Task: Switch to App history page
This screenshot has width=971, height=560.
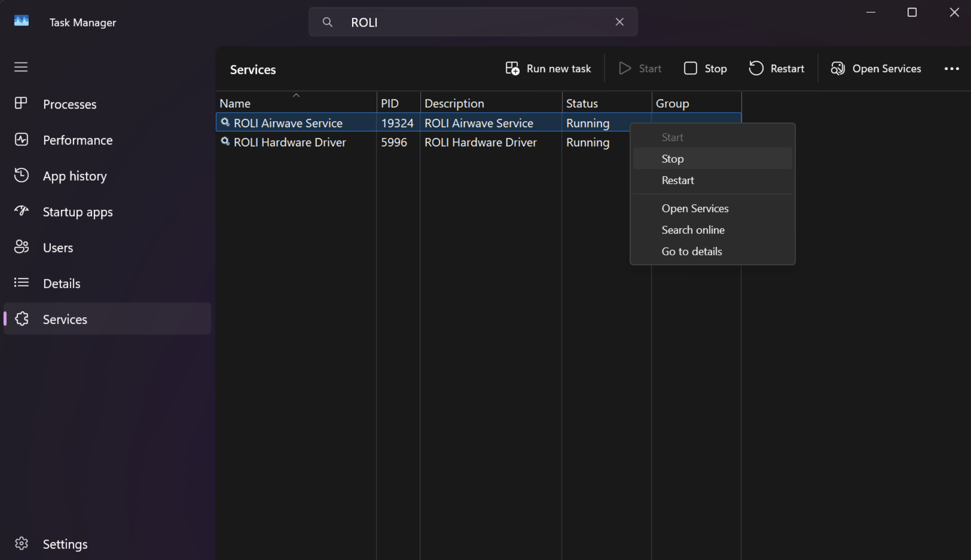Action: (74, 176)
